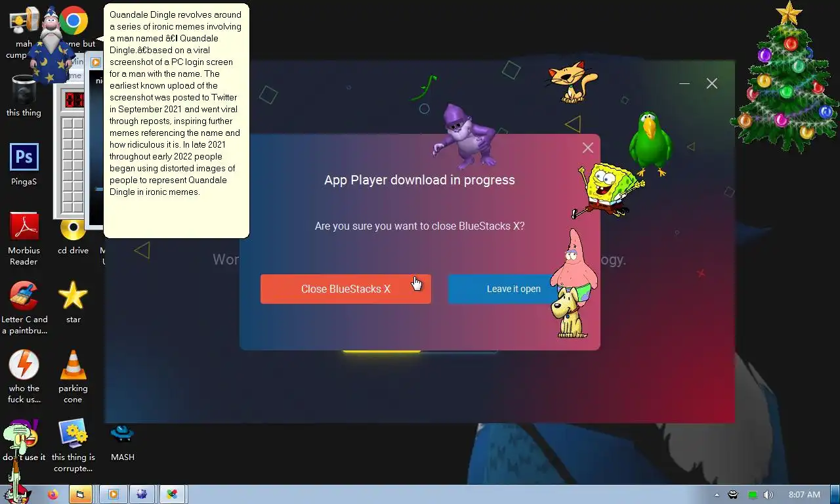Open the 'who the fuck us...' icon

24,377
